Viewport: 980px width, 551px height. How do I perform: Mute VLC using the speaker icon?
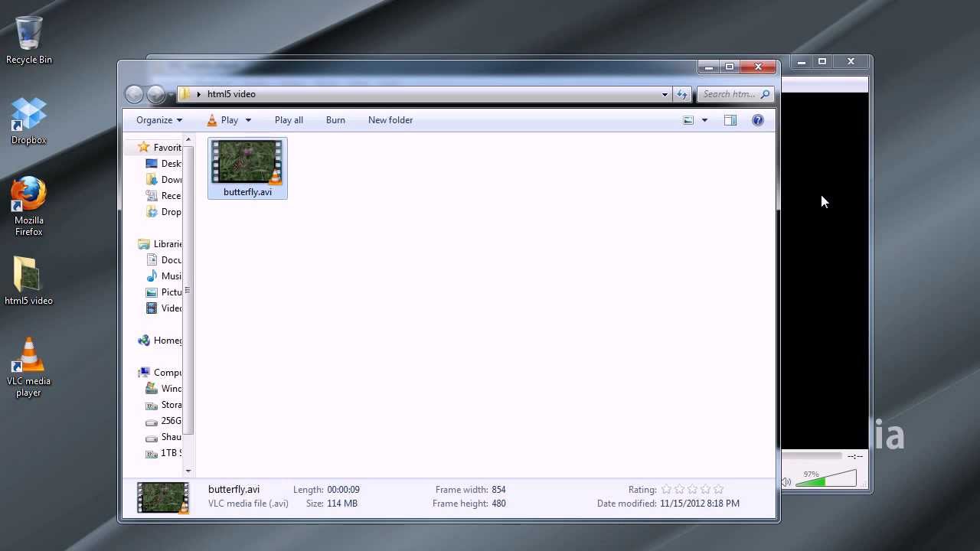click(x=786, y=482)
